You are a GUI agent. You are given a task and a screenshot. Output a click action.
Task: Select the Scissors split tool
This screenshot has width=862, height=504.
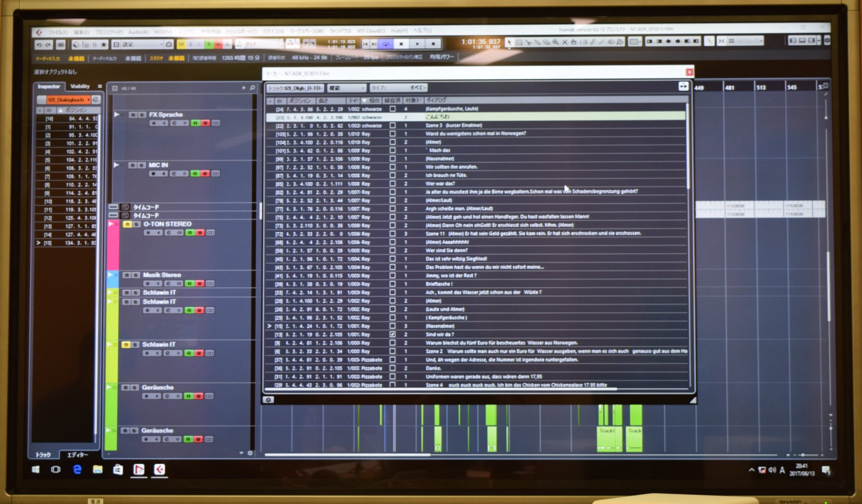tap(529, 42)
